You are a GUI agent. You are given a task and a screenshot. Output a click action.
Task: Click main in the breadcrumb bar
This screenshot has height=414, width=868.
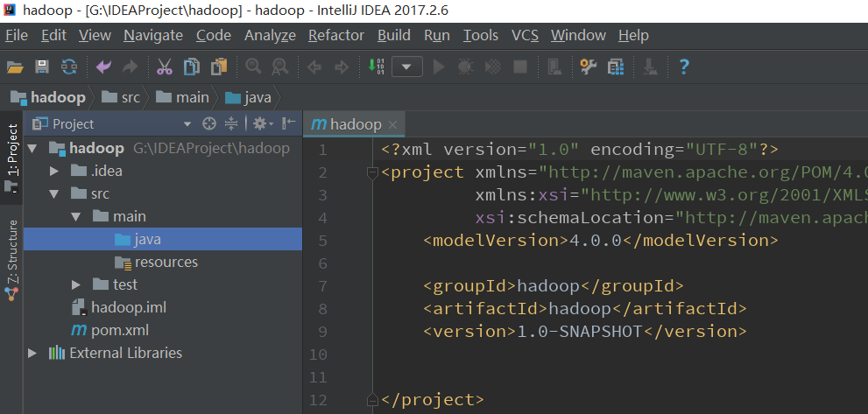[x=182, y=98]
